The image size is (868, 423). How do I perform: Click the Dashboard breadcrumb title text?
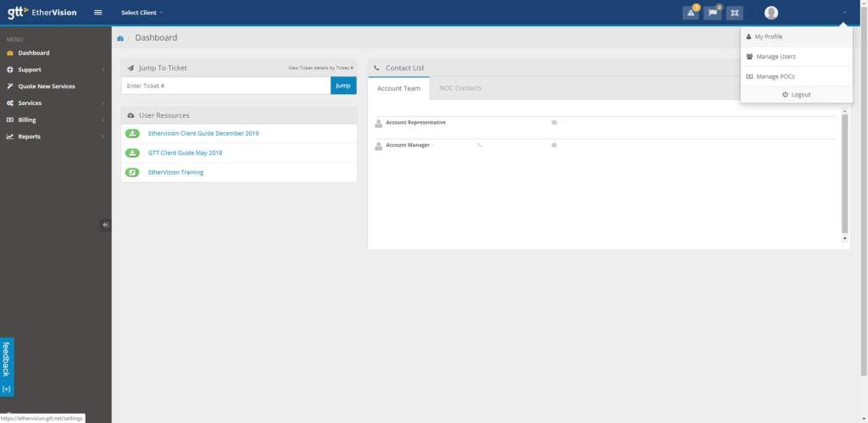156,37
